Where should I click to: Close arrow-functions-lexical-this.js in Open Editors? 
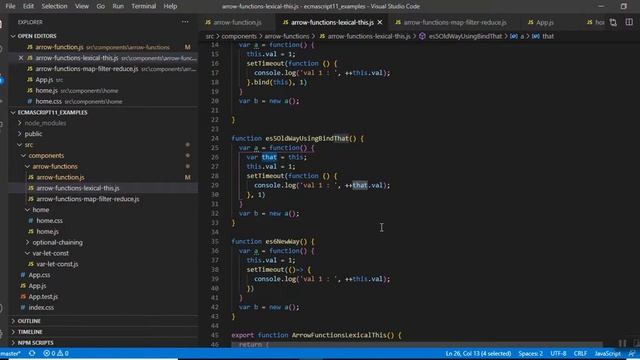[21, 58]
